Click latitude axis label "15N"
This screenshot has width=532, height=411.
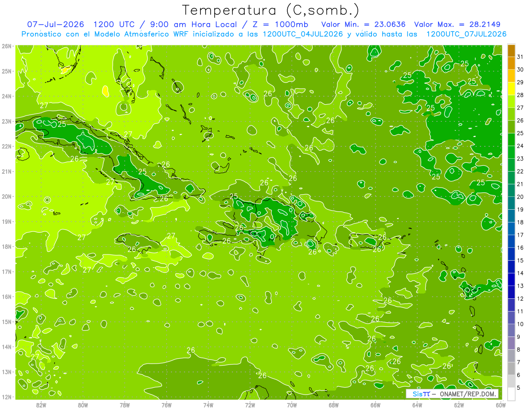(x=6, y=321)
